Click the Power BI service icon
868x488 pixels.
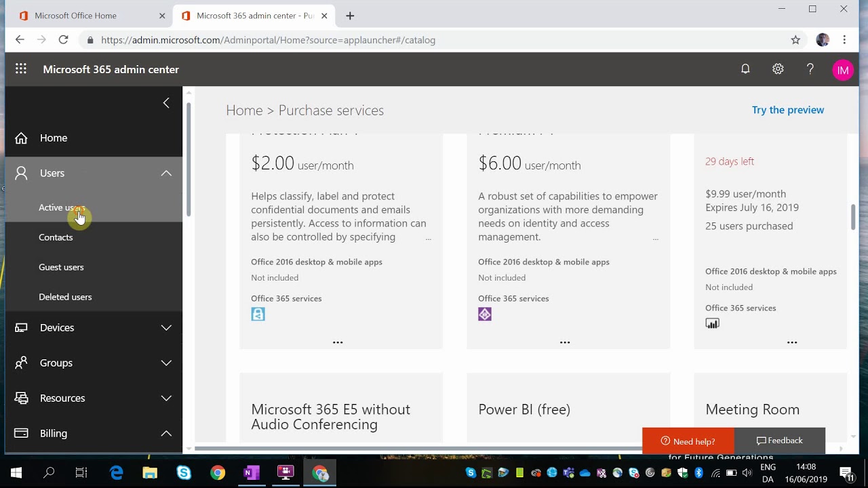tap(712, 323)
